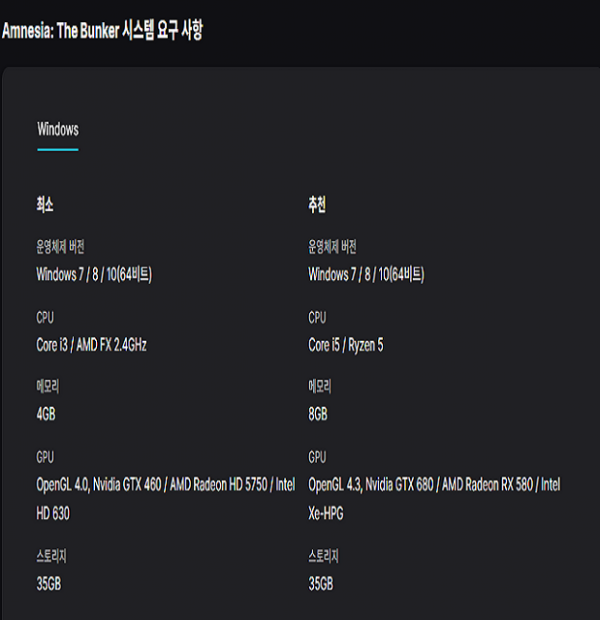
Task: Click the 최소 column heading
Action: click(x=45, y=205)
